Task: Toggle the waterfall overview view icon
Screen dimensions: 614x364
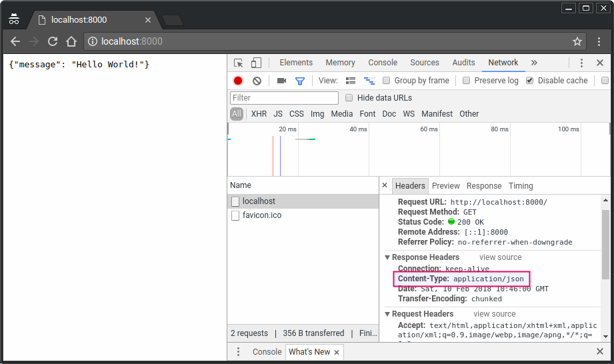Action: pyautogui.click(x=369, y=81)
